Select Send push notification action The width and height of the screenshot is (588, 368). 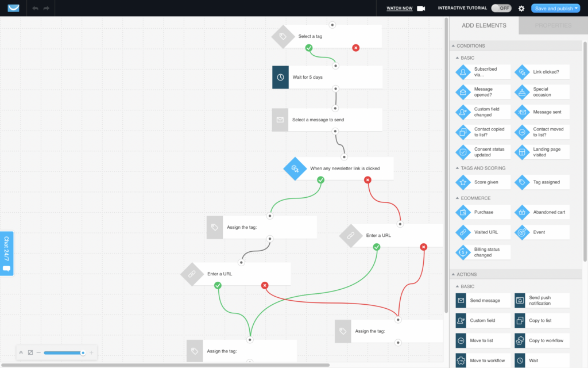[542, 300]
